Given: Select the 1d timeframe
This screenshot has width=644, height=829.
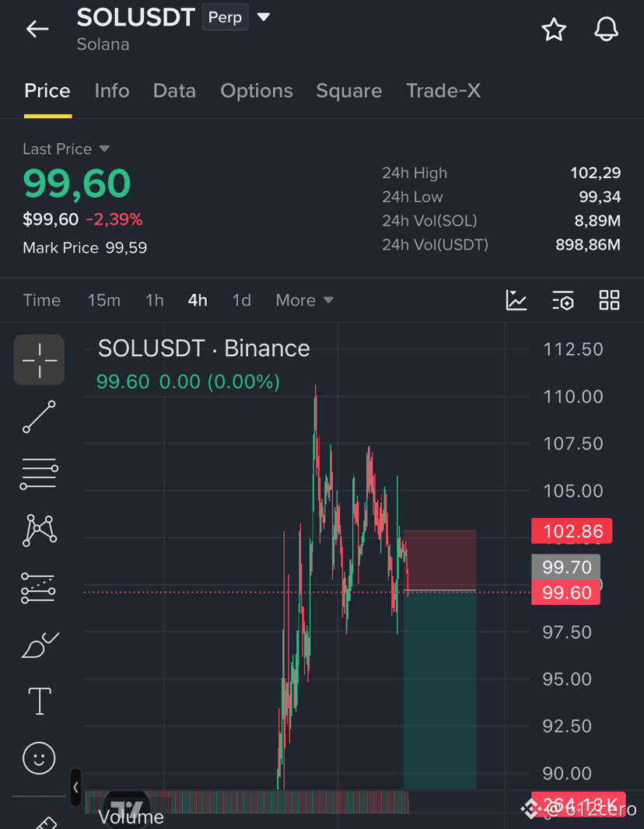Looking at the screenshot, I should coord(242,300).
